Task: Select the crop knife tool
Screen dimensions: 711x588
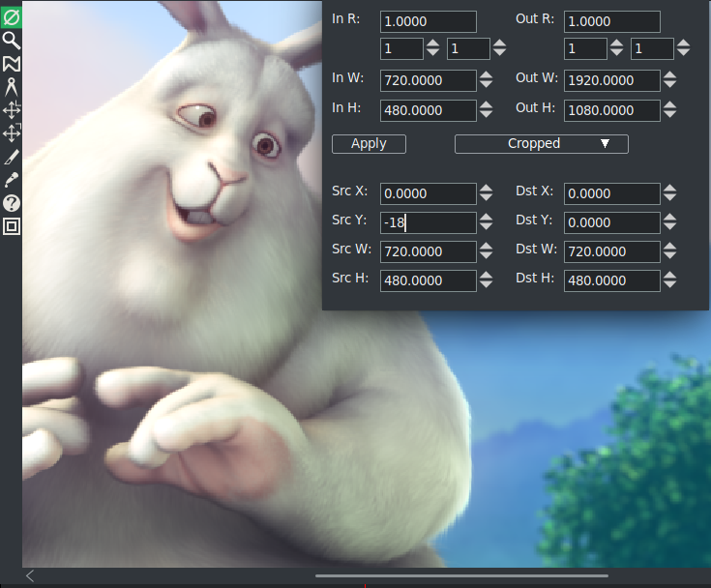Action: coord(12,157)
